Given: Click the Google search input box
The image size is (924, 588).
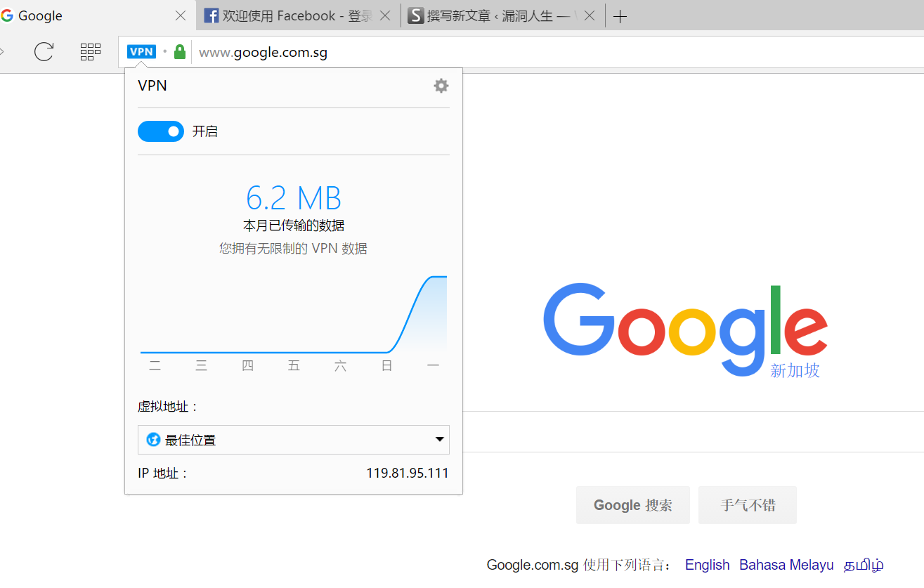Looking at the screenshot, I should coord(694,431).
